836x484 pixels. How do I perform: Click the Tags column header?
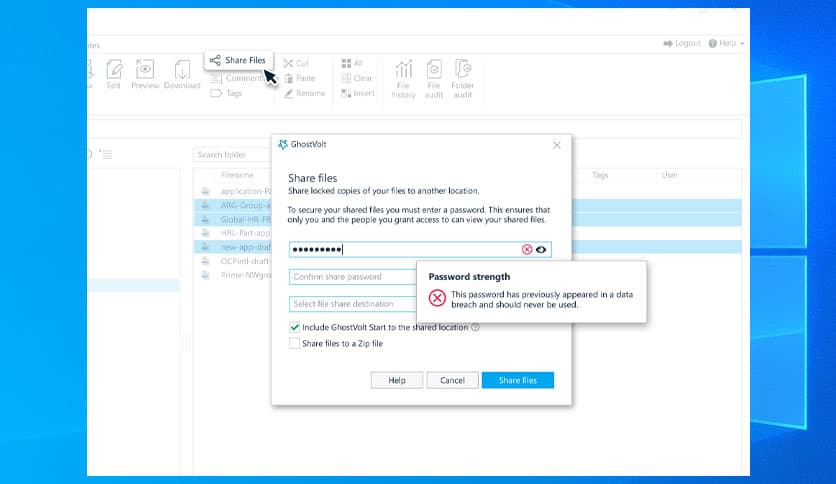[x=600, y=175]
